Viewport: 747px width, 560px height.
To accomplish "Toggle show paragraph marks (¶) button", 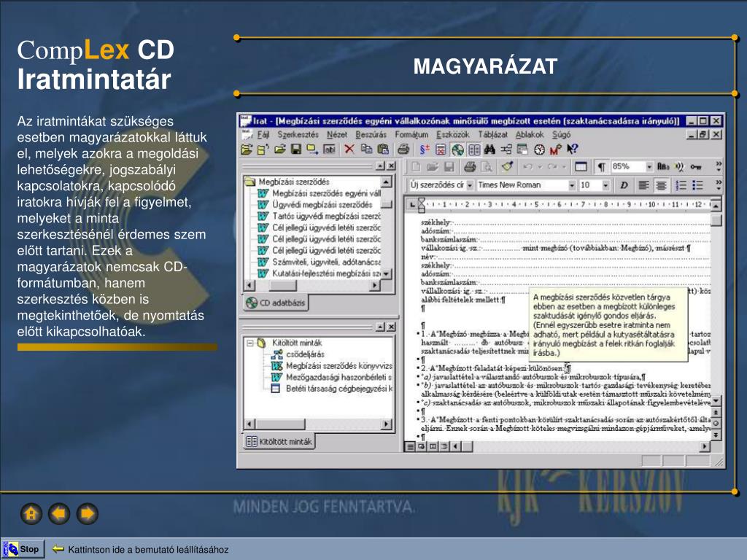I will click(601, 167).
